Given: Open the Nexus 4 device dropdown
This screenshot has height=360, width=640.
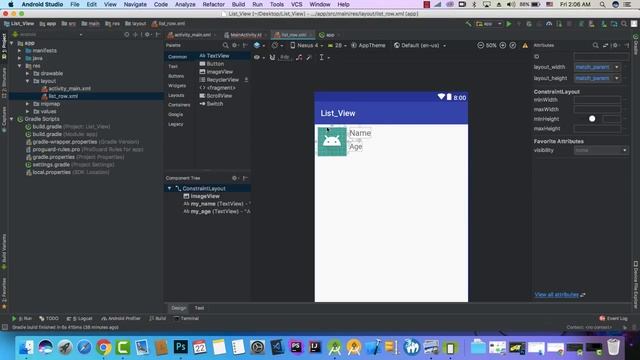Looking at the screenshot, I should (307, 45).
